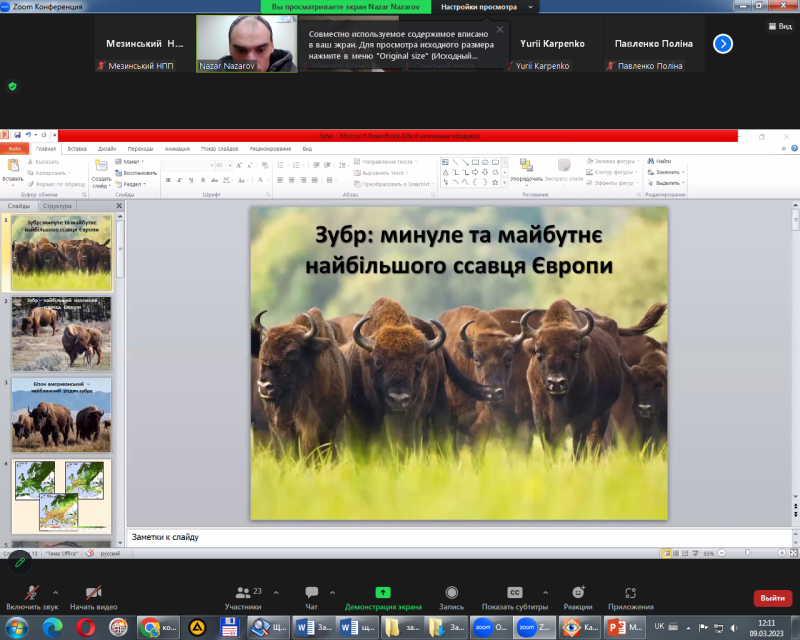Viewport: 800px width, 640px height.
Task: Click the green Демонстрация экрана share icon
Action: pyautogui.click(x=383, y=593)
